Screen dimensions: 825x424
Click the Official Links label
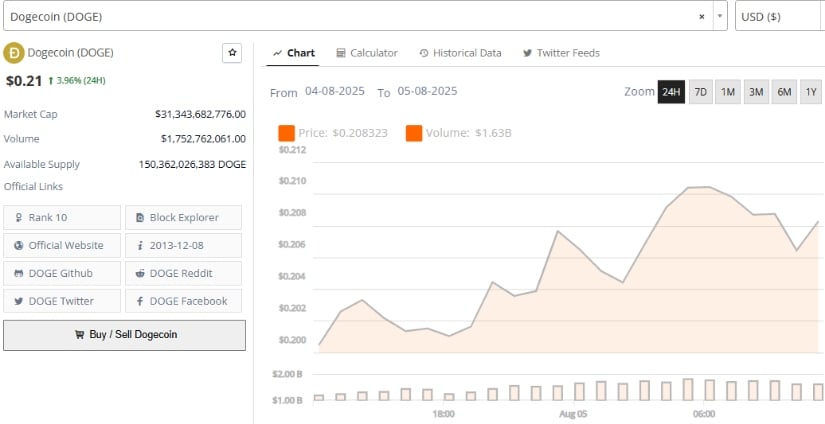coord(33,186)
